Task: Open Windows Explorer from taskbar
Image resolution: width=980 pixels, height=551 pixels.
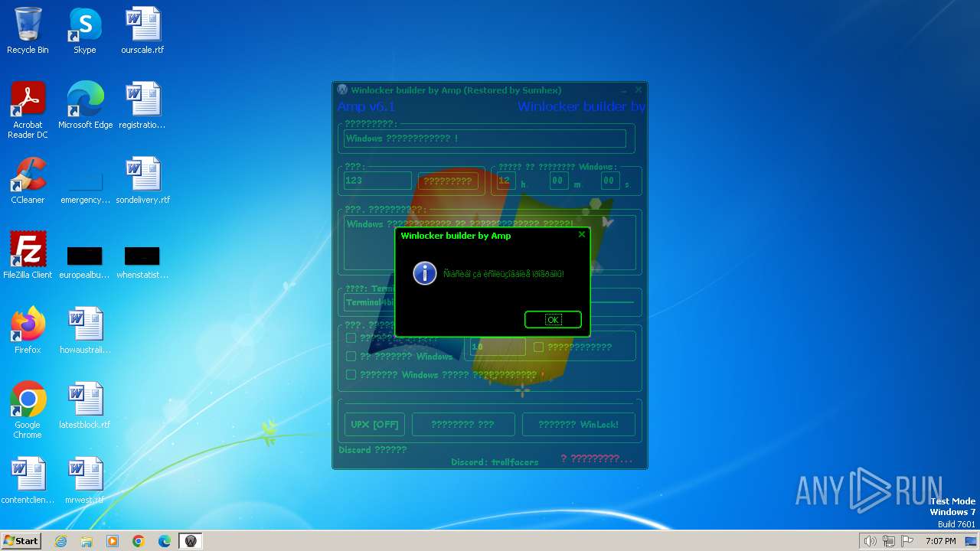Action: pos(87,541)
